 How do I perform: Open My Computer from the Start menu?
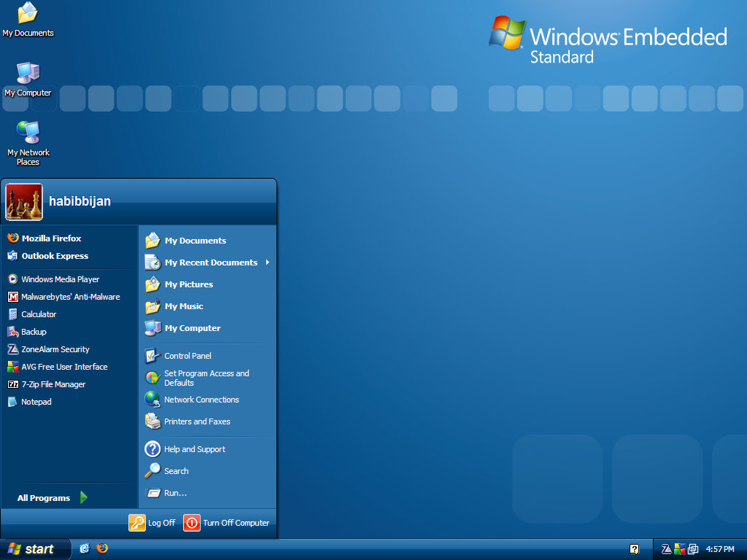(208, 328)
